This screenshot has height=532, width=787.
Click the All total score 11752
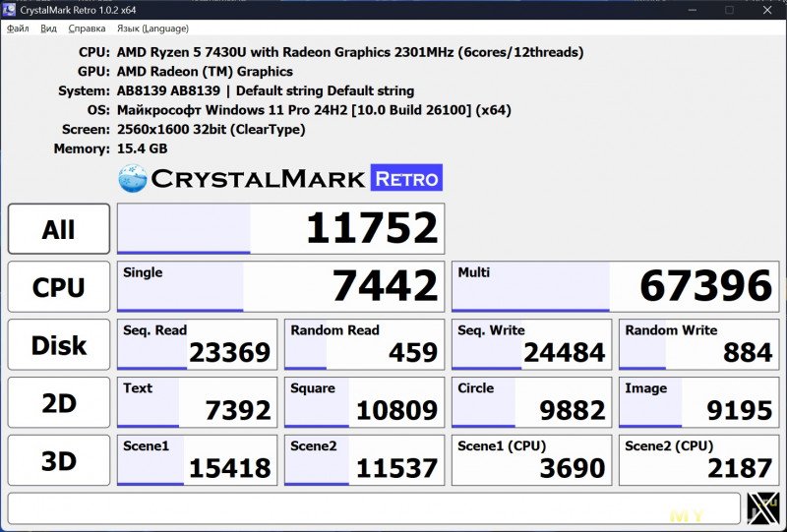280,229
